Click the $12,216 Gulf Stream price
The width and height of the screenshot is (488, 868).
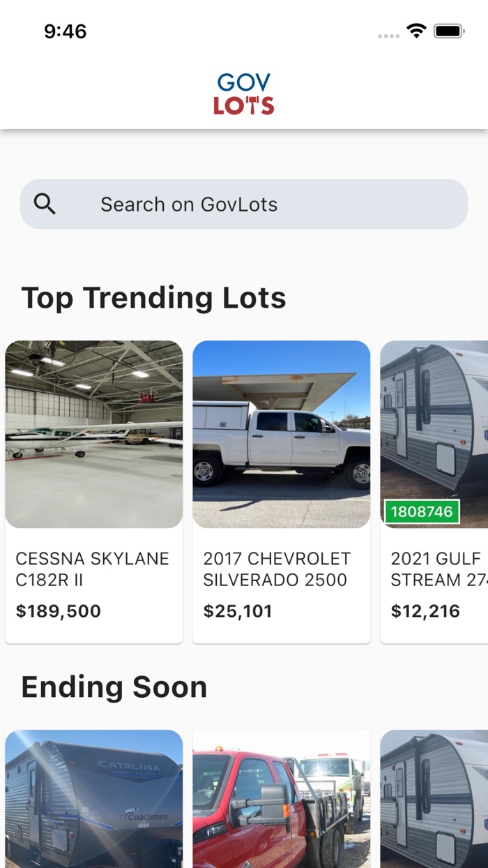pos(425,611)
